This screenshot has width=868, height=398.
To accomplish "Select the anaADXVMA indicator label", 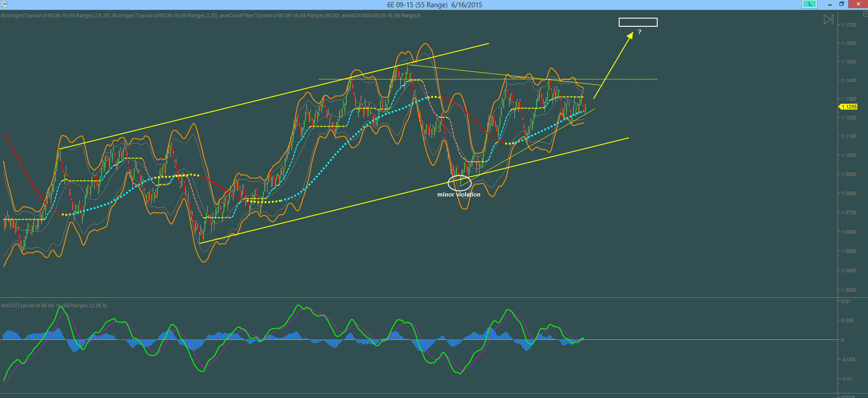I will coord(381,15).
